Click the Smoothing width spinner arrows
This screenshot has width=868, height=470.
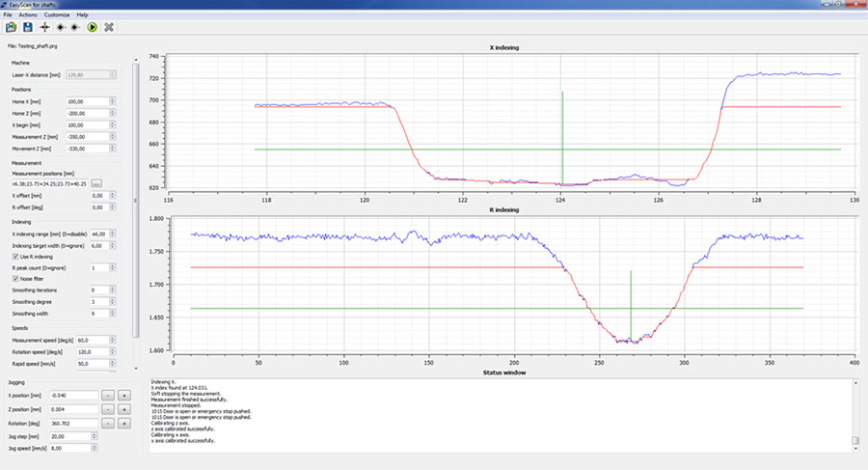click(114, 314)
